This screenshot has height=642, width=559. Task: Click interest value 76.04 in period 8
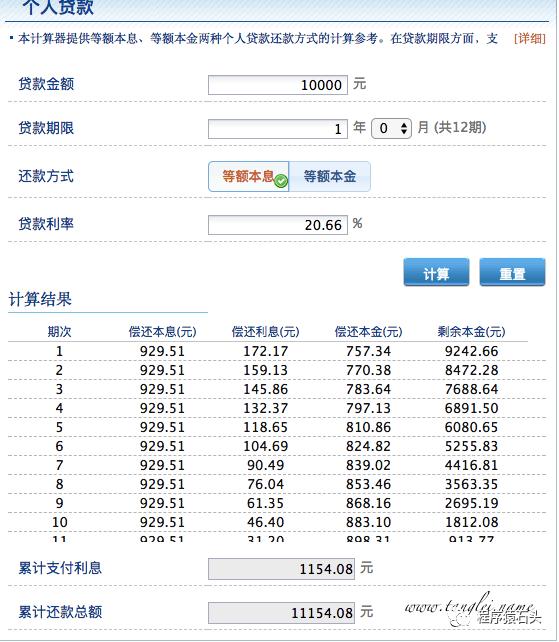[265, 484]
